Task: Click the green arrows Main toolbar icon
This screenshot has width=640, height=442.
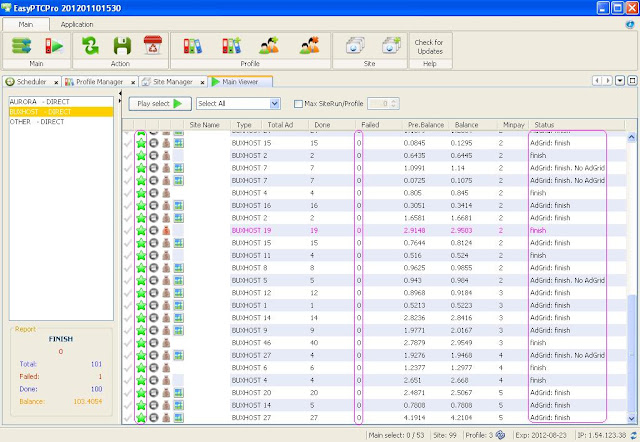Action: click(x=22, y=46)
